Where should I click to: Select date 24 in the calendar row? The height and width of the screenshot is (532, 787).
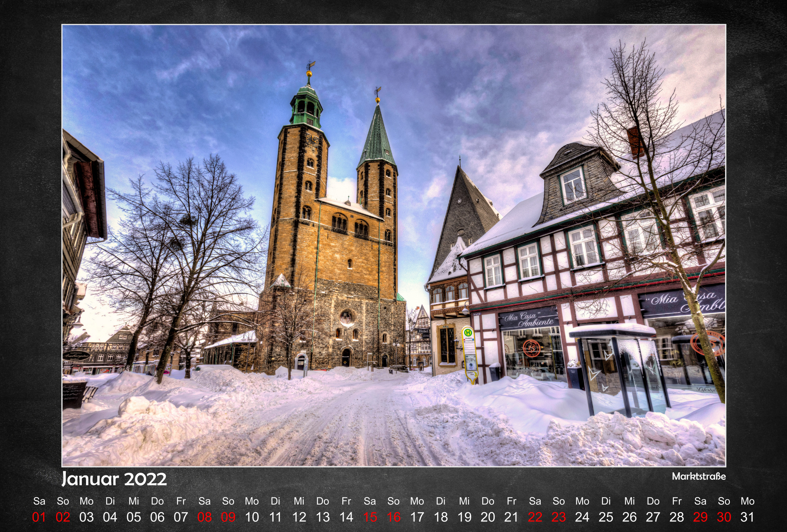point(582,517)
